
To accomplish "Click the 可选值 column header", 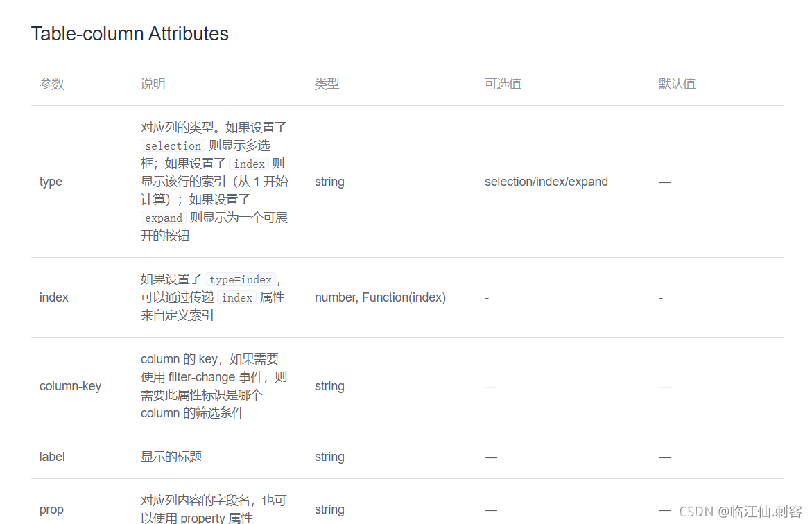I will coord(503,83).
